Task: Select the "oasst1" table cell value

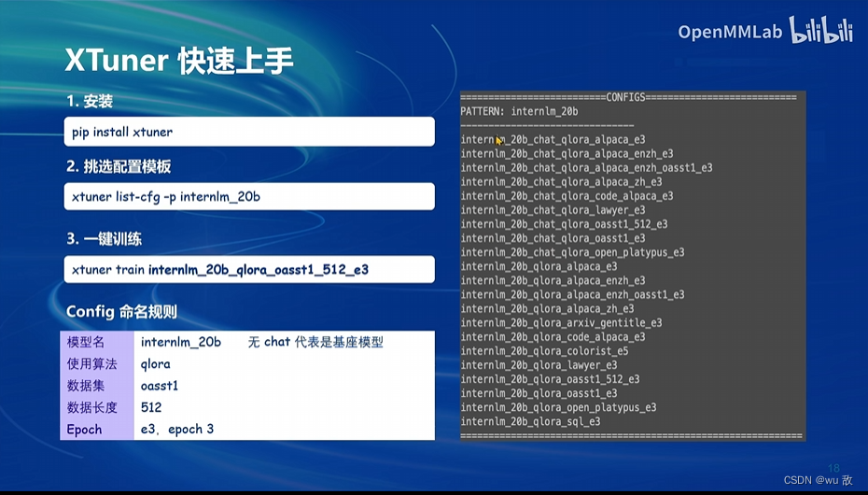Action: (x=160, y=386)
